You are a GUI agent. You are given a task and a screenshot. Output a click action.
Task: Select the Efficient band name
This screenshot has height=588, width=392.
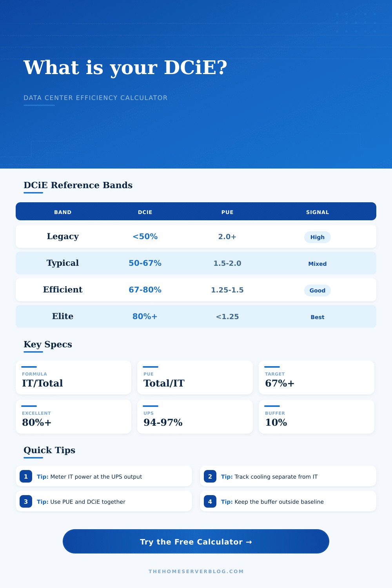click(63, 290)
